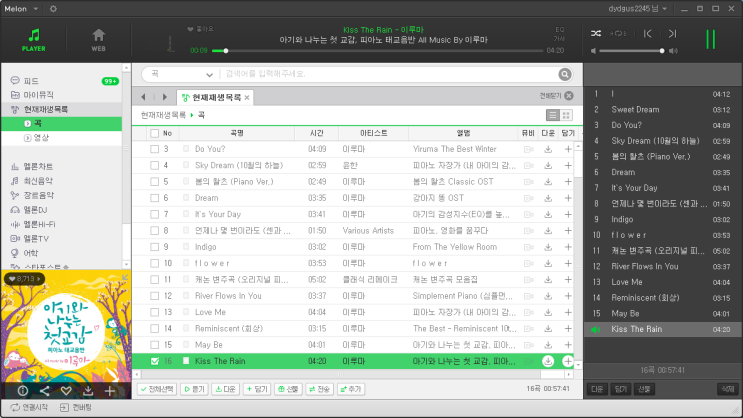
Task: Open 마이뮤직 in sidebar
Action: [x=32, y=95]
